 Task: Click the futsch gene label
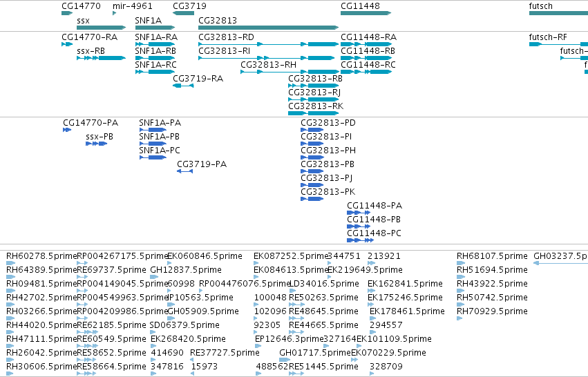(541, 6)
